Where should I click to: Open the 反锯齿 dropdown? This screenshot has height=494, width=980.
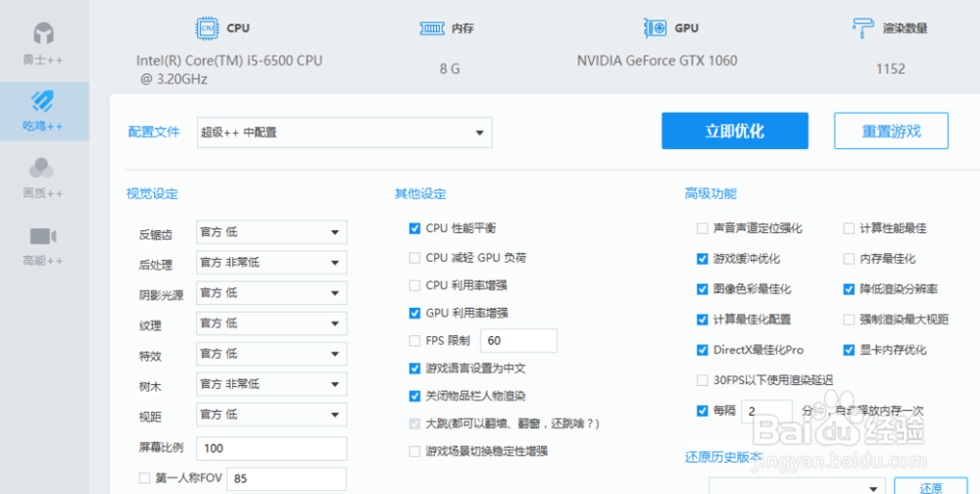click(x=271, y=232)
